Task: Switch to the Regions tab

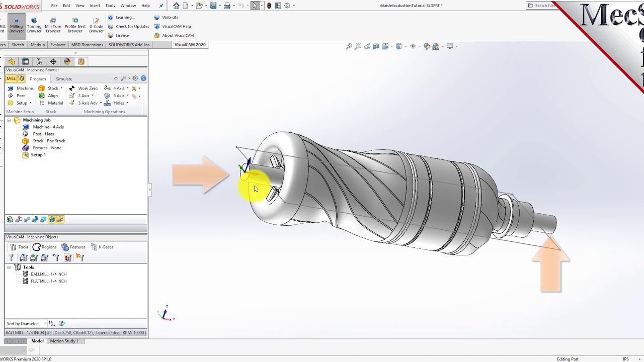Action: (44, 247)
